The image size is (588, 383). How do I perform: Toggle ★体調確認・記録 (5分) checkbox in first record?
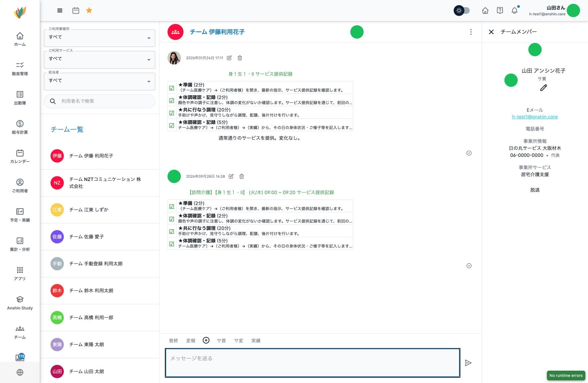(x=172, y=125)
